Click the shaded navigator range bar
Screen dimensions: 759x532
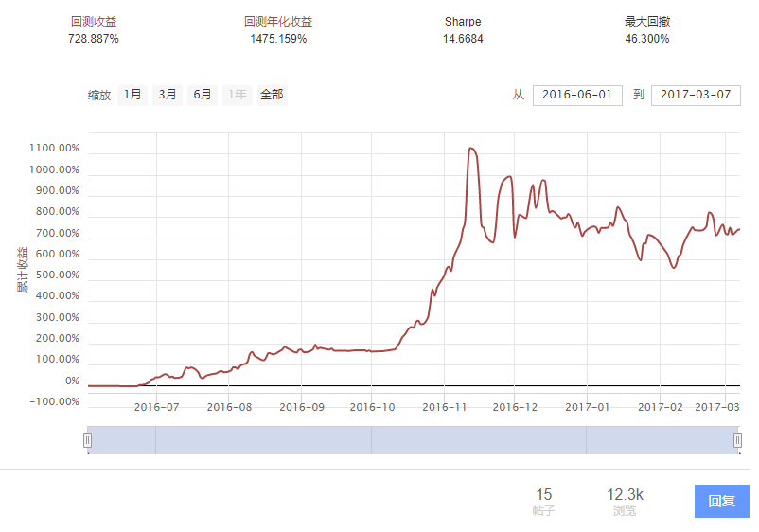pyautogui.click(x=413, y=440)
